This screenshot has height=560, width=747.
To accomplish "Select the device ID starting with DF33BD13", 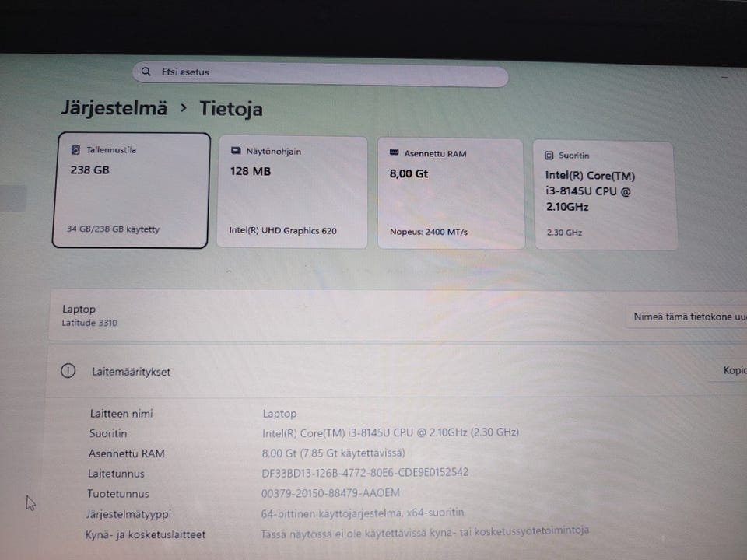I will (x=365, y=472).
